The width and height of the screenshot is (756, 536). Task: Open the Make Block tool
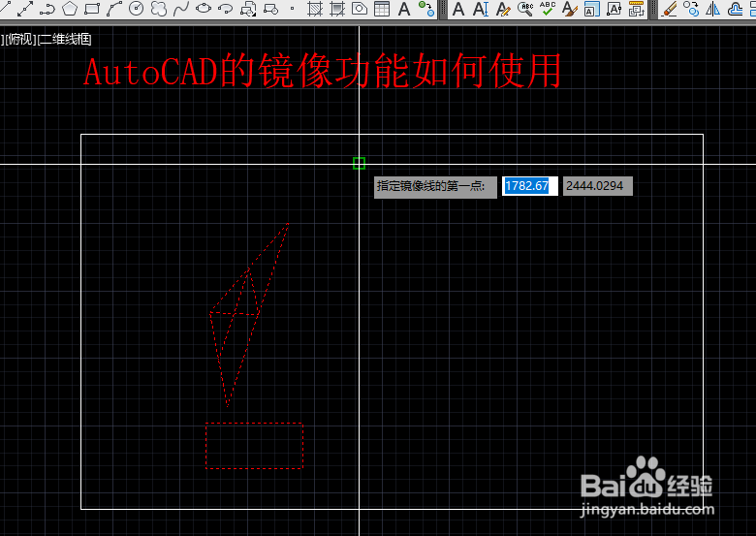(270, 9)
